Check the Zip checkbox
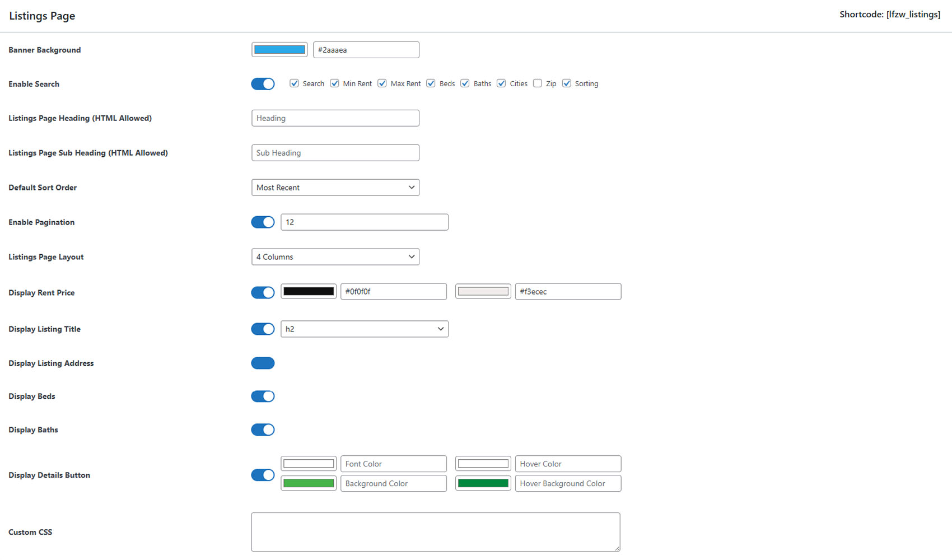The image size is (952, 560). click(538, 83)
